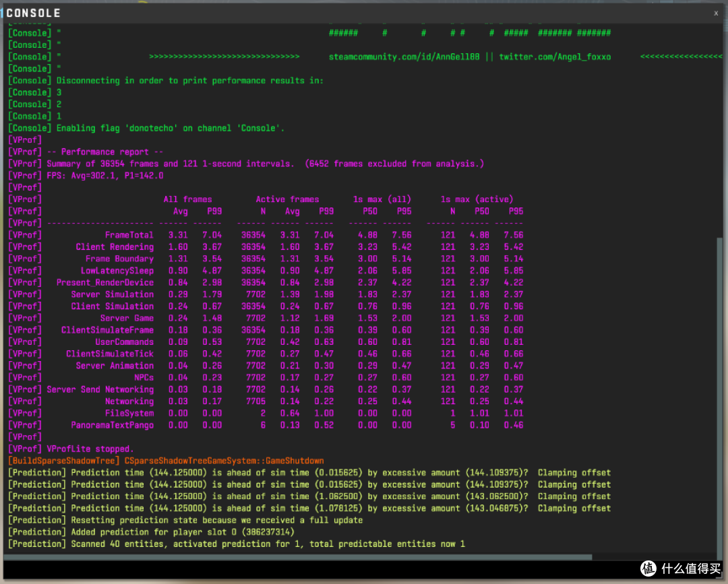
Task: Click the 'Active frames' column header
Action: click(287, 199)
